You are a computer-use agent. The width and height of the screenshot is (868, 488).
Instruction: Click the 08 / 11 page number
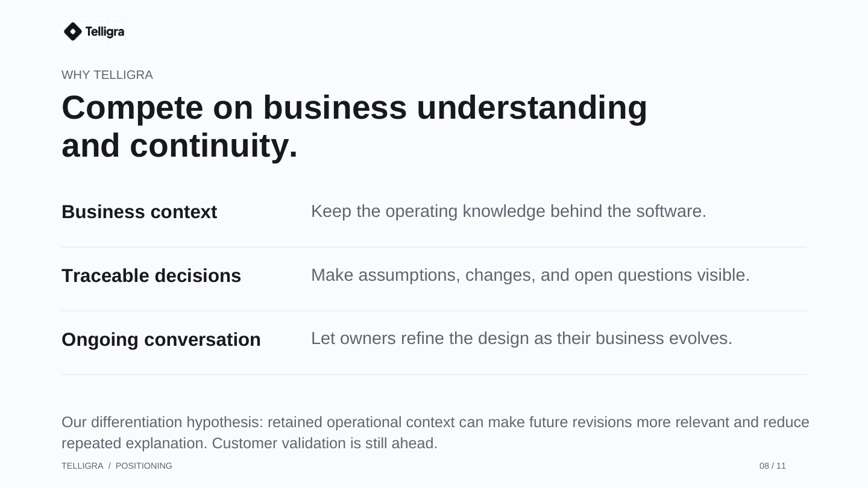click(x=773, y=466)
